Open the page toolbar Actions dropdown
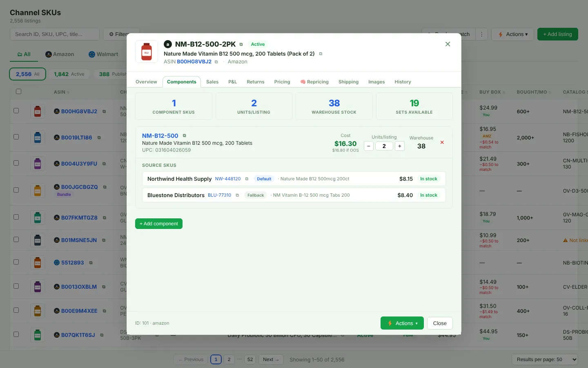 coord(513,34)
